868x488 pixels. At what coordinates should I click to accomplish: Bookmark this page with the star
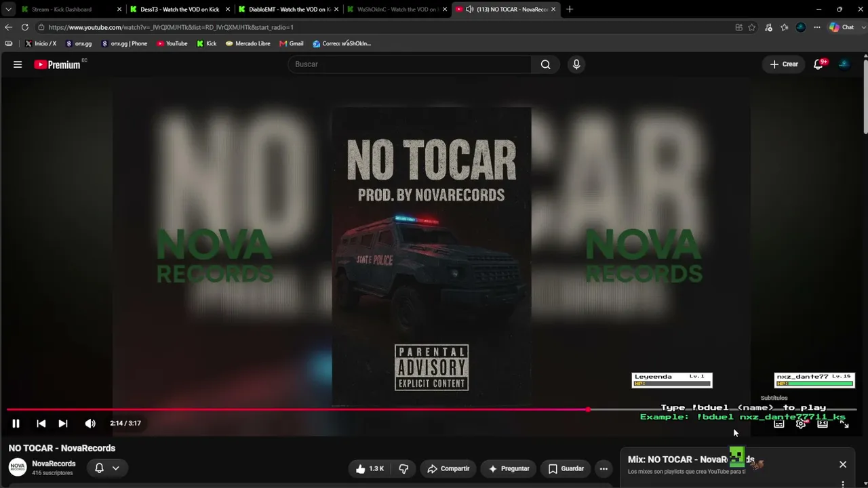coord(752,27)
